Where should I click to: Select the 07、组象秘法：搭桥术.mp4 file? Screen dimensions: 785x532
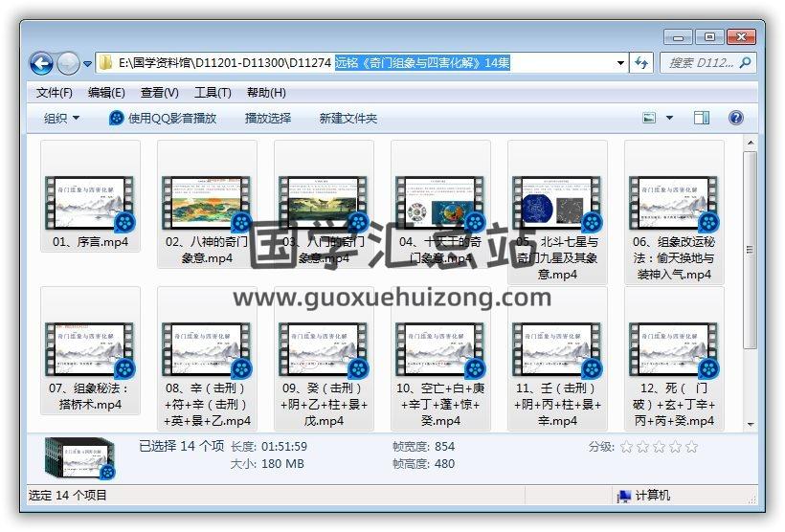(x=90, y=350)
